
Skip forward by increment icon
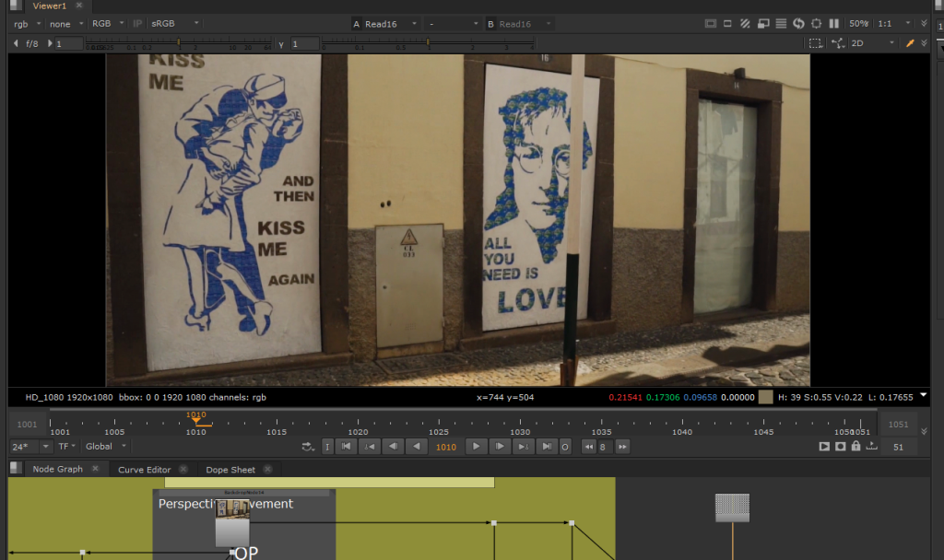(622, 447)
